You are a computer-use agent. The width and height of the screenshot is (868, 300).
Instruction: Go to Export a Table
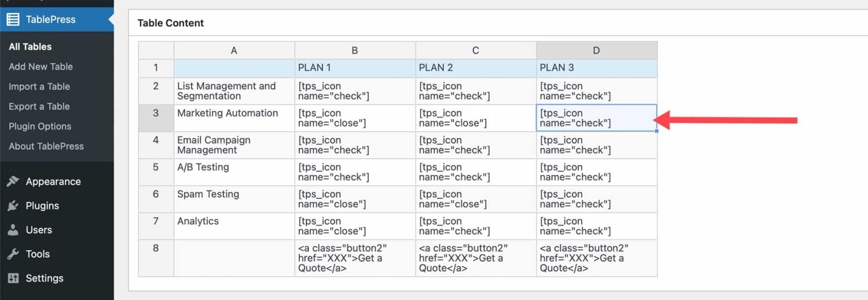39,106
